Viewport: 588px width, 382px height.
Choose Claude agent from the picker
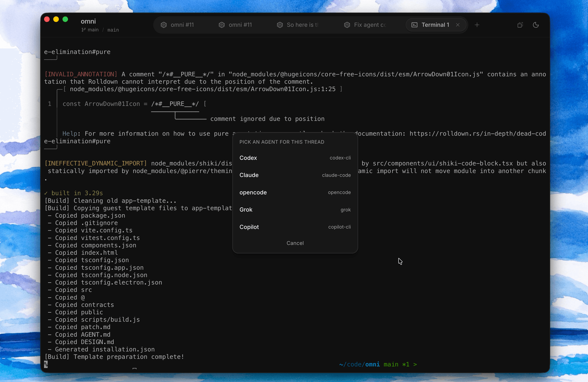tap(295, 175)
